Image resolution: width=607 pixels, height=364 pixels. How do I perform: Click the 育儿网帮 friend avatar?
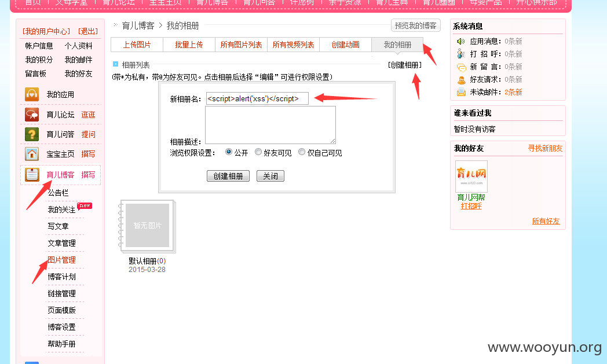click(471, 176)
